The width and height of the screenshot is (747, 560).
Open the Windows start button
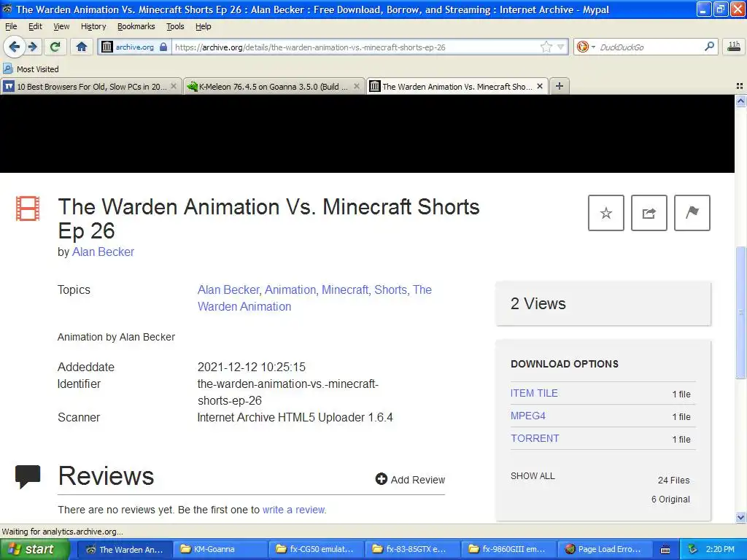tap(35, 550)
